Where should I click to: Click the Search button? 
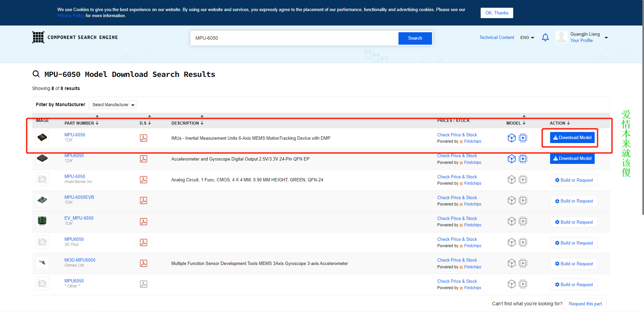pyautogui.click(x=415, y=38)
